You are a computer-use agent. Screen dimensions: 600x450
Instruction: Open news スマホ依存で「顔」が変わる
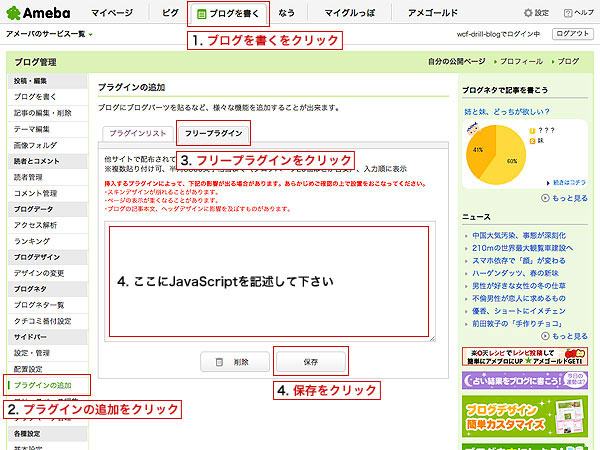click(518, 261)
